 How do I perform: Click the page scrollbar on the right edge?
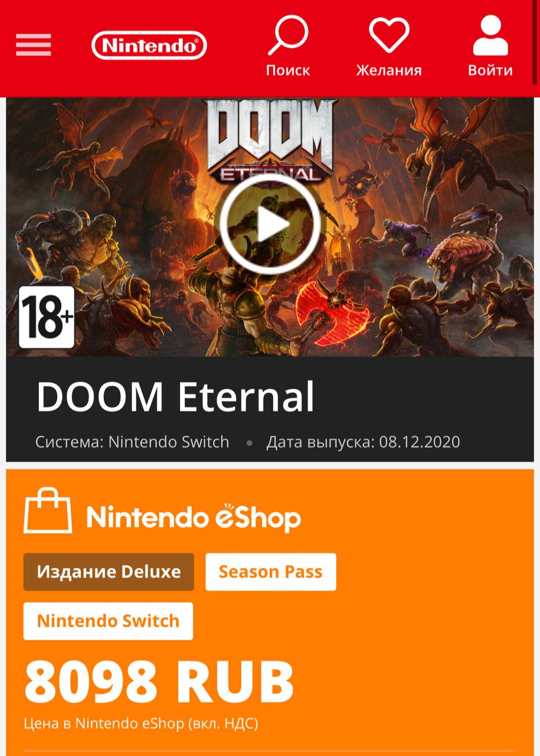[536, 44]
